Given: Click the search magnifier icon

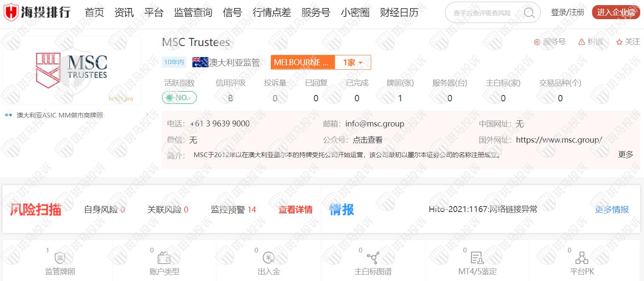Looking at the screenshot, I should coord(529,13).
